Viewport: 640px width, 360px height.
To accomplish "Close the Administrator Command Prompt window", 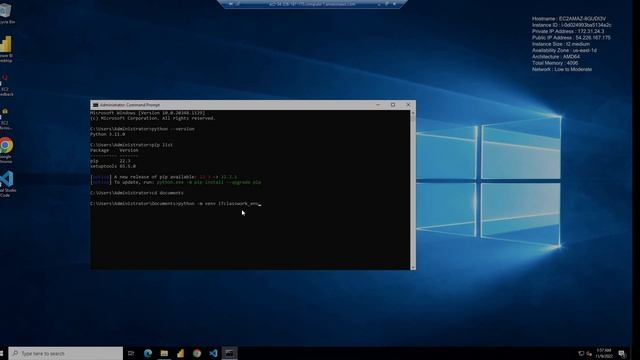I will pyautogui.click(x=408, y=105).
